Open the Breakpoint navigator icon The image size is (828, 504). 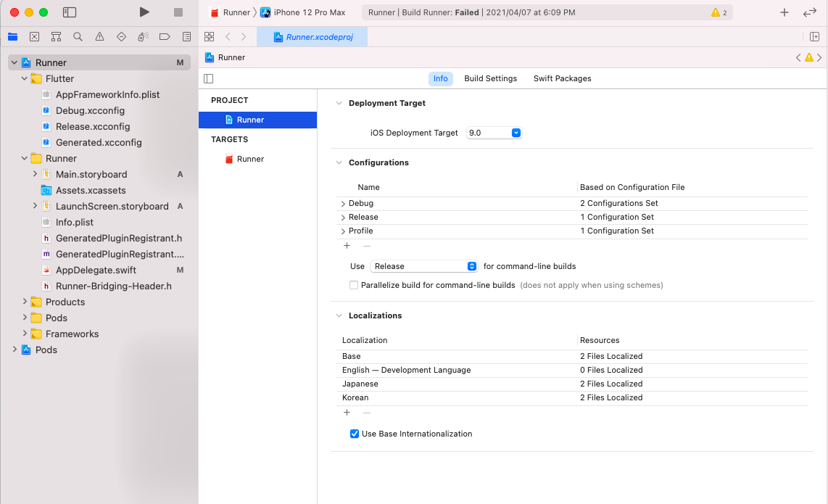[165, 36]
